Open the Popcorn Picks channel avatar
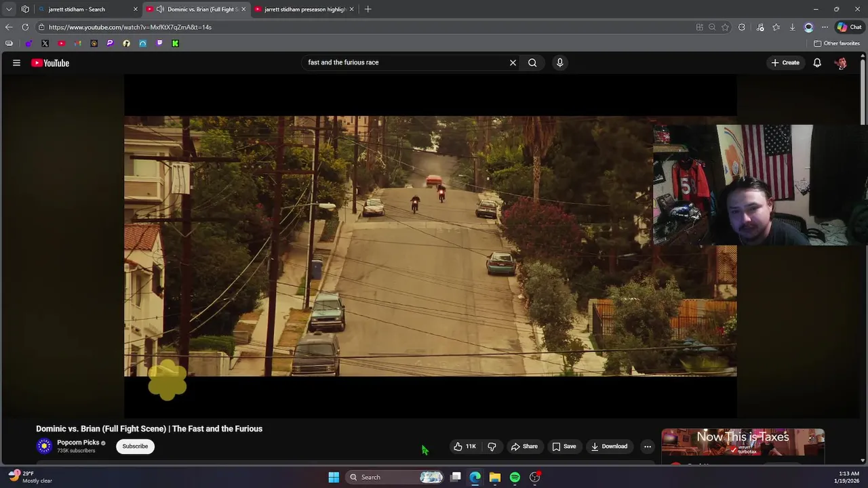The width and height of the screenshot is (868, 488). click(x=44, y=446)
